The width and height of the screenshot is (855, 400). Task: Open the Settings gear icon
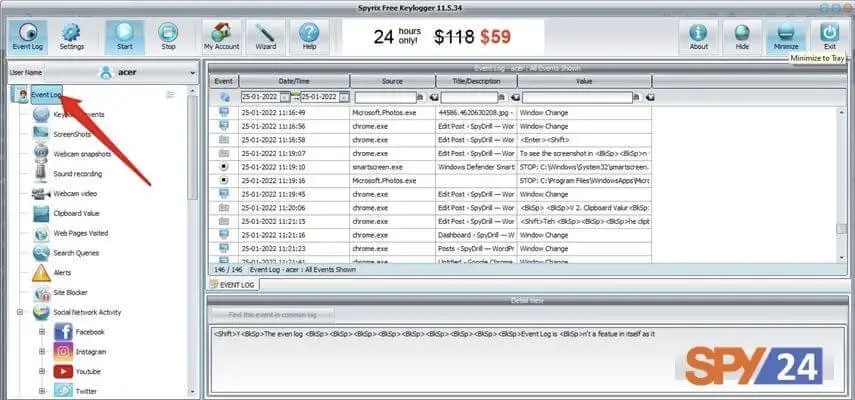(71, 37)
